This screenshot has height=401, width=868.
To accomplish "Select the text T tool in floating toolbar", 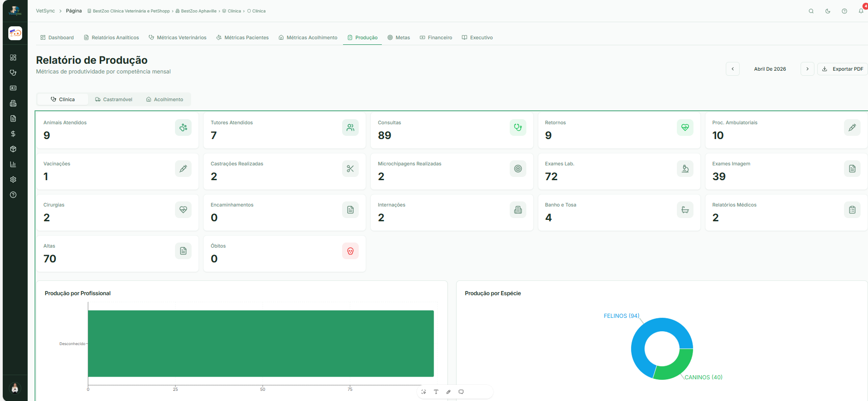I will tap(436, 392).
